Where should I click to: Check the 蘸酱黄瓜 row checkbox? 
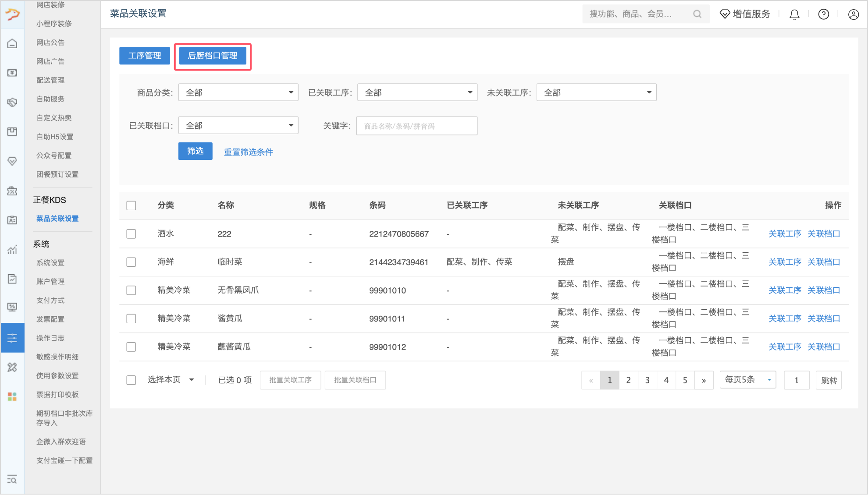tap(131, 347)
